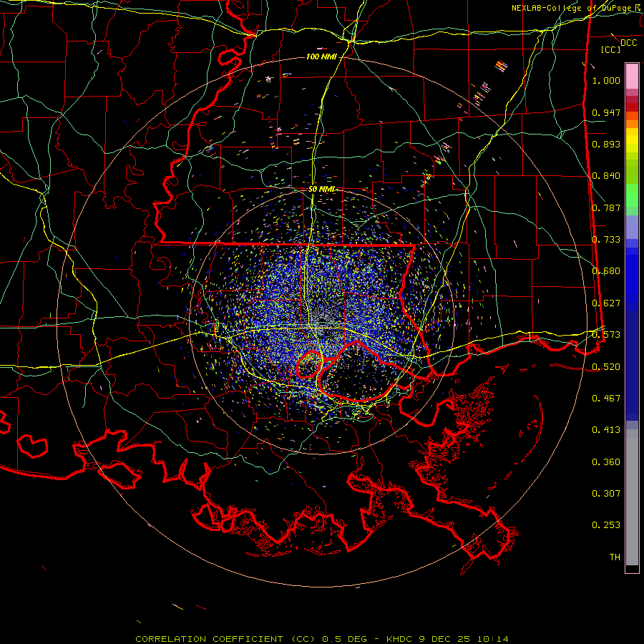
Task: Click the 0.253 legend value
Action: point(606,525)
